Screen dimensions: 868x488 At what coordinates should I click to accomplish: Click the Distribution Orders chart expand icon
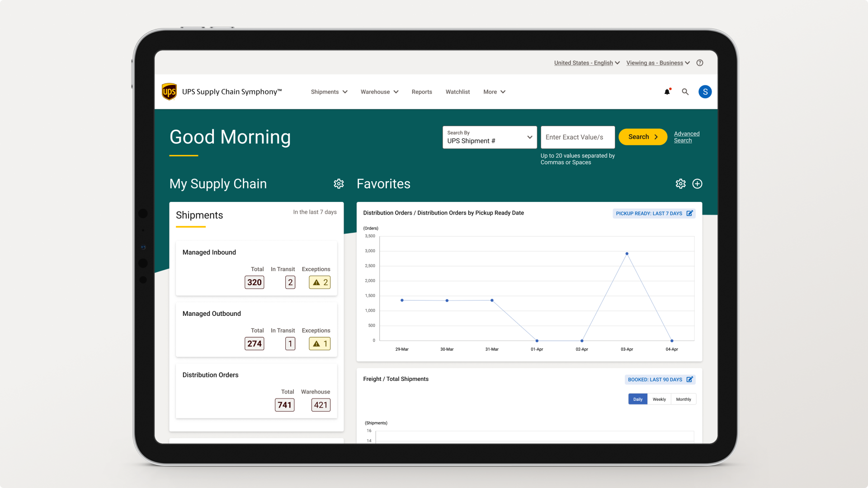690,213
